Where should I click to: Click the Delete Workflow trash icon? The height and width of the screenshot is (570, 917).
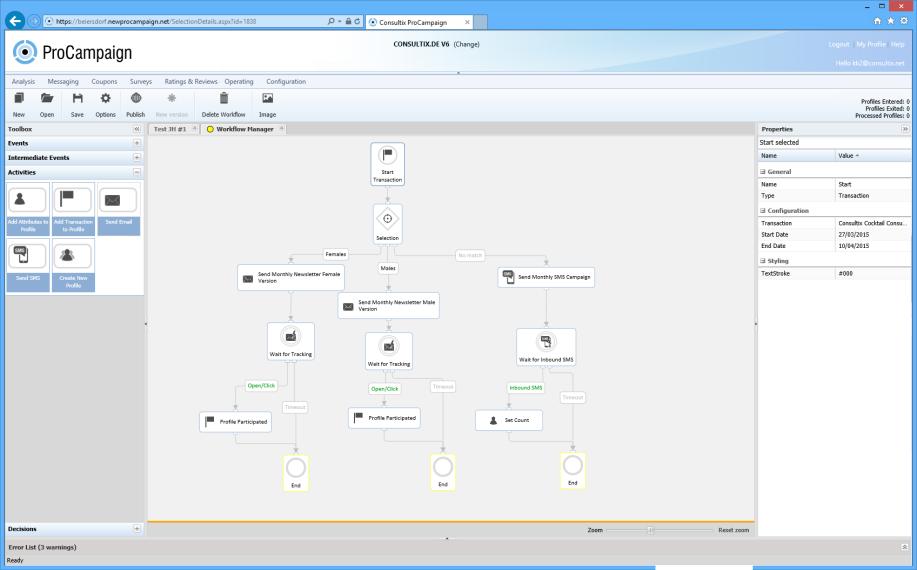(x=223, y=99)
